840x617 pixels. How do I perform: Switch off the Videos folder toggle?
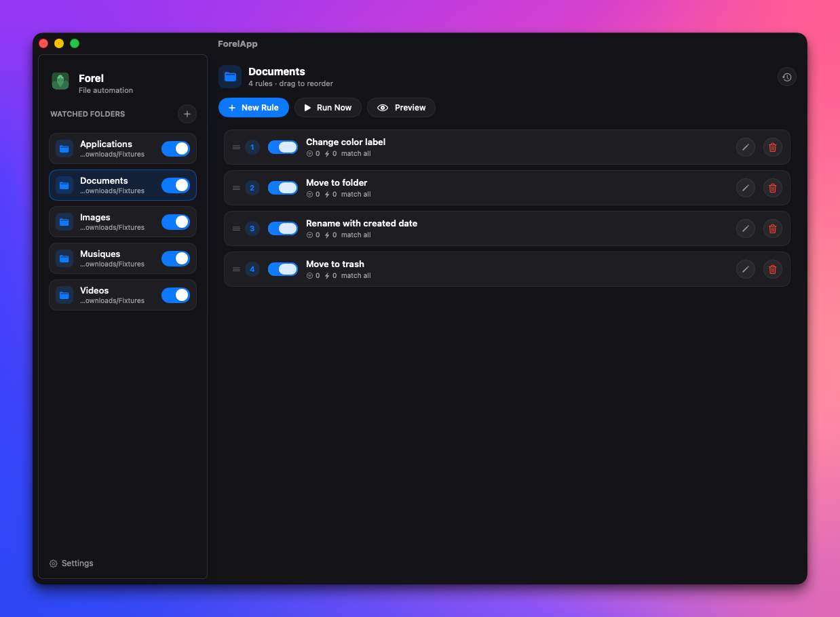pyautogui.click(x=176, y=295)
